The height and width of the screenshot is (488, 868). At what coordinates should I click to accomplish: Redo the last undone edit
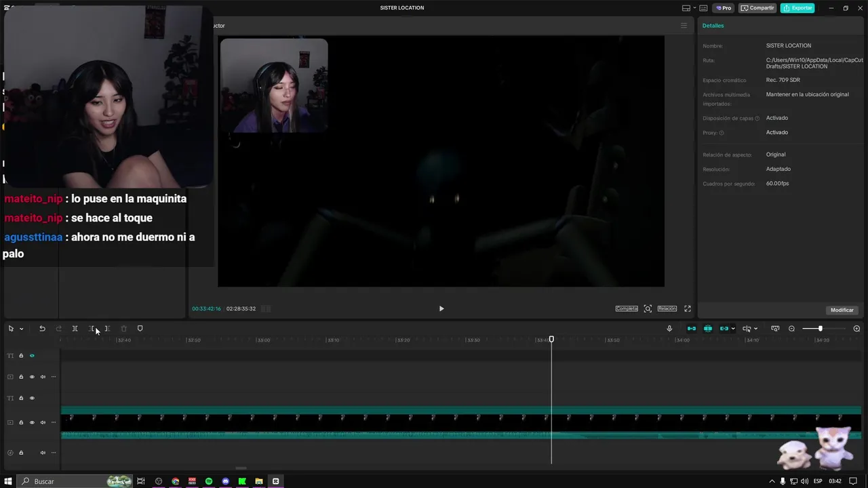click(58, 329)
